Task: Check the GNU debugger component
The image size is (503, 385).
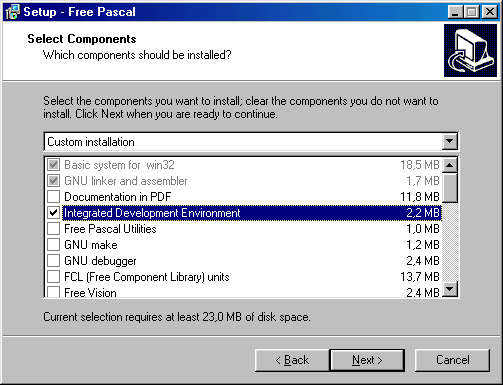Action: coord(53,261)
